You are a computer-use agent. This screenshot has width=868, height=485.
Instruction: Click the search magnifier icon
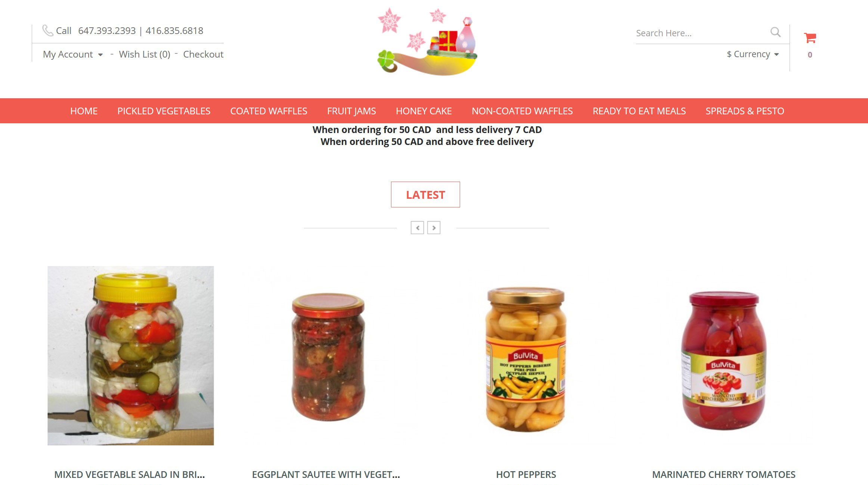click(x=775, y=32)
